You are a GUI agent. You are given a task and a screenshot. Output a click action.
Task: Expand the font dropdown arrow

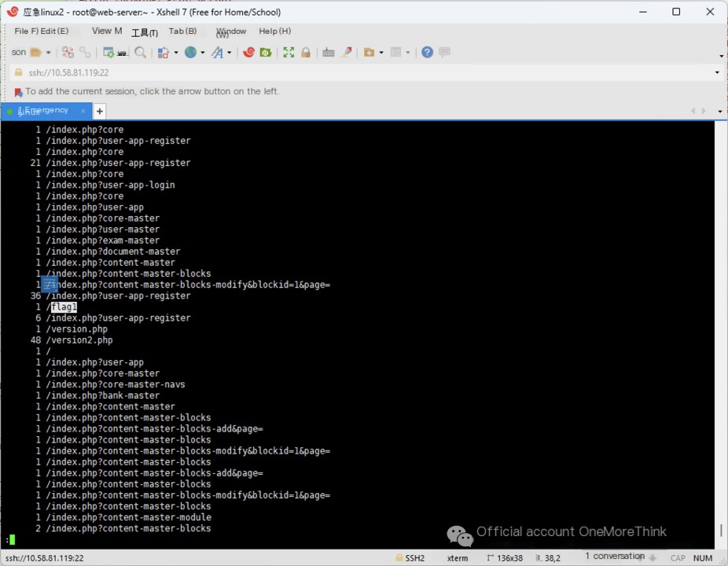click(x=230, y=53)
